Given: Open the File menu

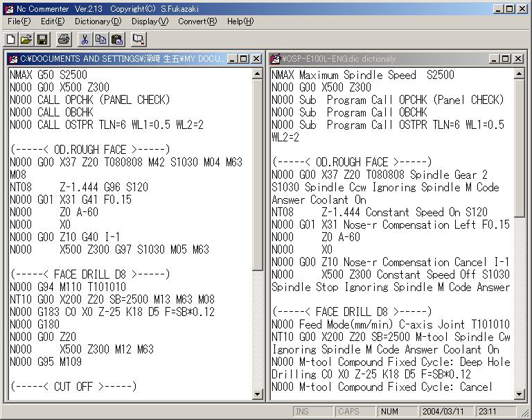Looking at the screenshot, I should click(x=19, y=21).
